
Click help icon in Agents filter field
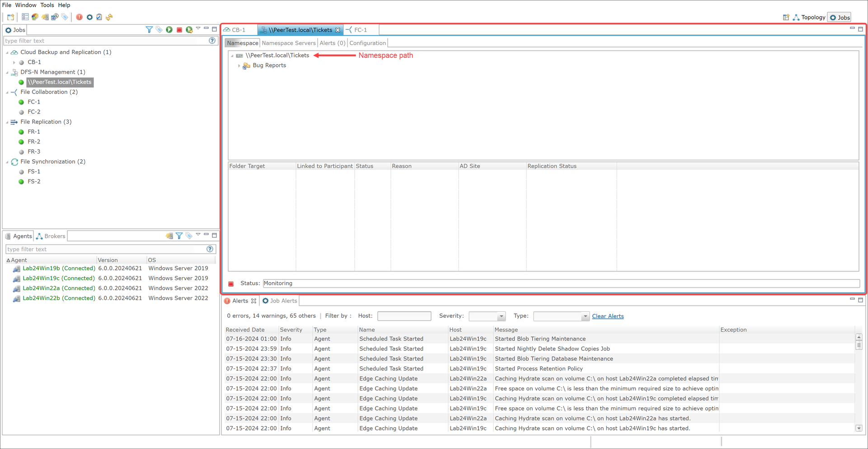pyautogui.click(x=210, y=249)
